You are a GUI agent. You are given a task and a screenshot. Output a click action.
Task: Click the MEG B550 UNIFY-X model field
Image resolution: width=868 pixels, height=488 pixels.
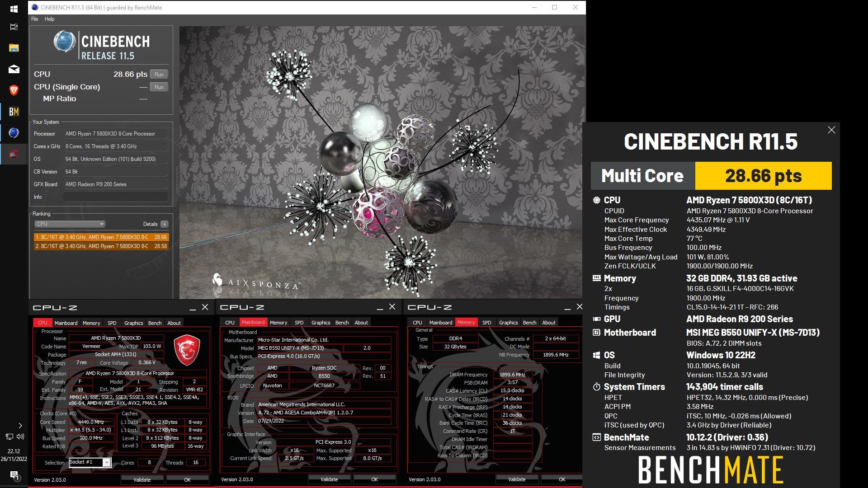point(300,348)
